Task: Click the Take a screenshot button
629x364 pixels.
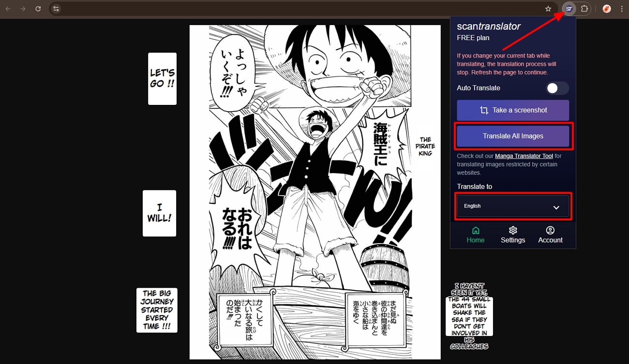Action: point(513,110)
